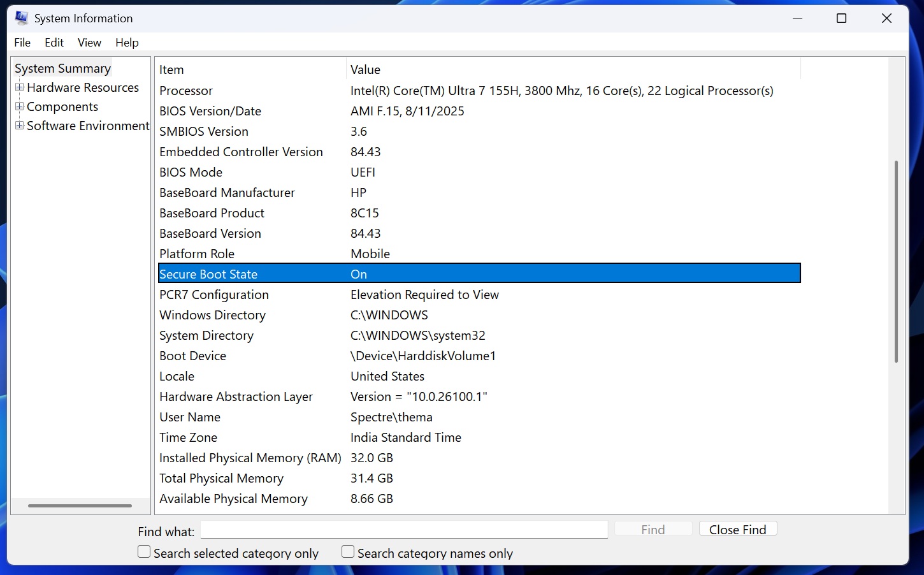Screen dimensions: 924x575
Task: Expand the Components tree node
Action: tap(19, 106)
